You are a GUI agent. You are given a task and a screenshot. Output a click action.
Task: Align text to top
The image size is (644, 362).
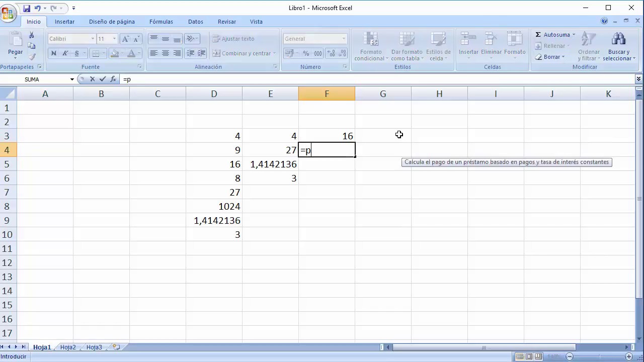tap(154, 39)
